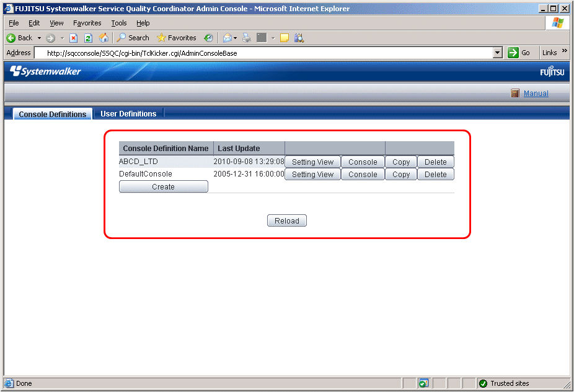Click the Done status text

(24, 383)
